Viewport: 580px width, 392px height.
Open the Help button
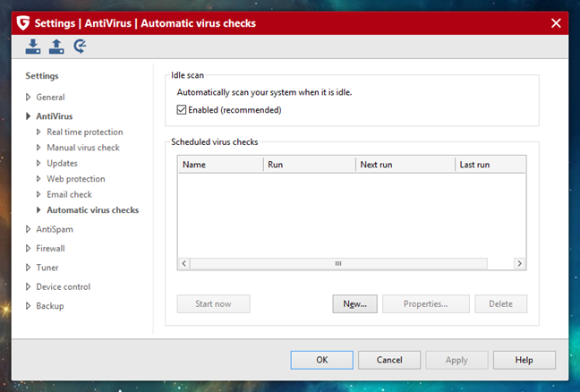[525, 360]
